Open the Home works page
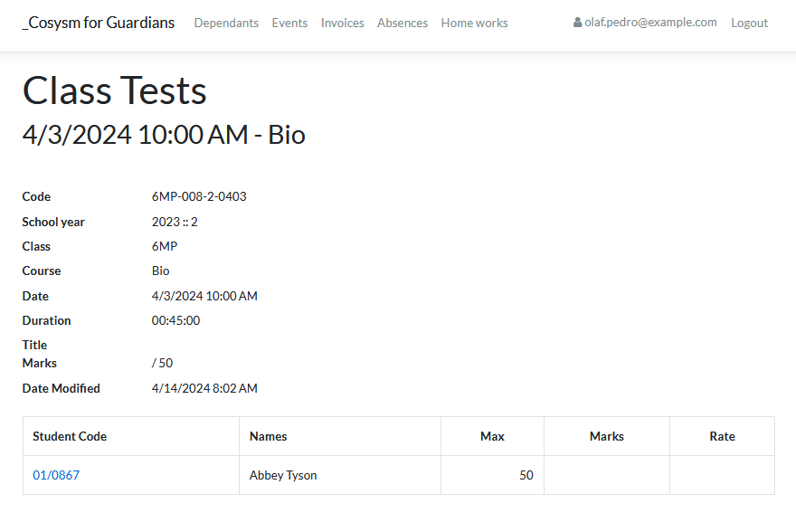796x532 pixels. point(474,23)
